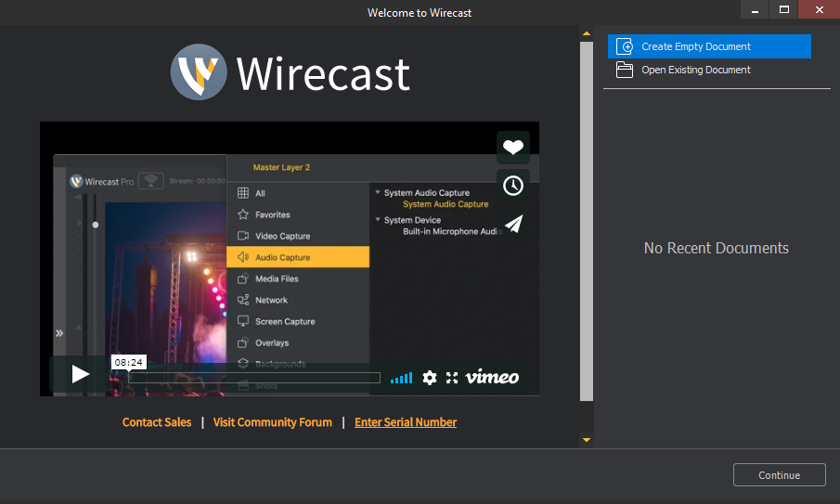Click the Backgrounds layers icon
This screenshot has height=504, width=840.
[243, 364]
